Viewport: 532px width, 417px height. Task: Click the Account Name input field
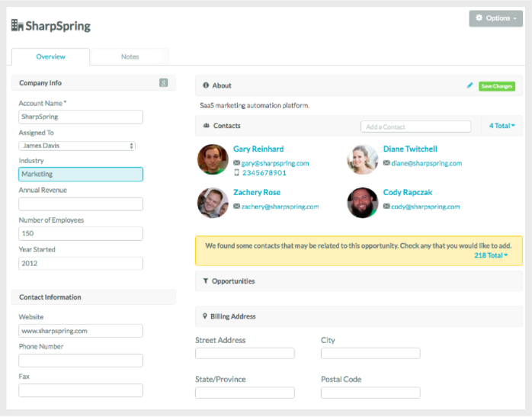click(81, 117)
